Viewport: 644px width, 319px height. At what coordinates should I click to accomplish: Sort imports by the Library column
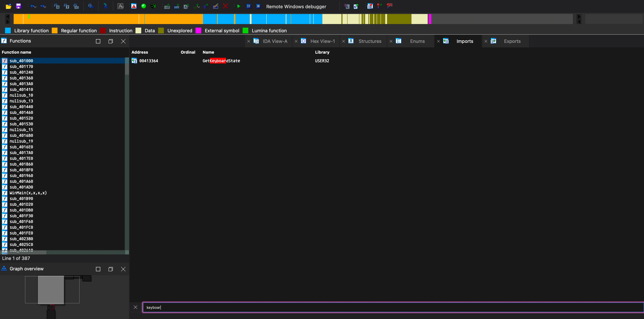coord(322,52)
